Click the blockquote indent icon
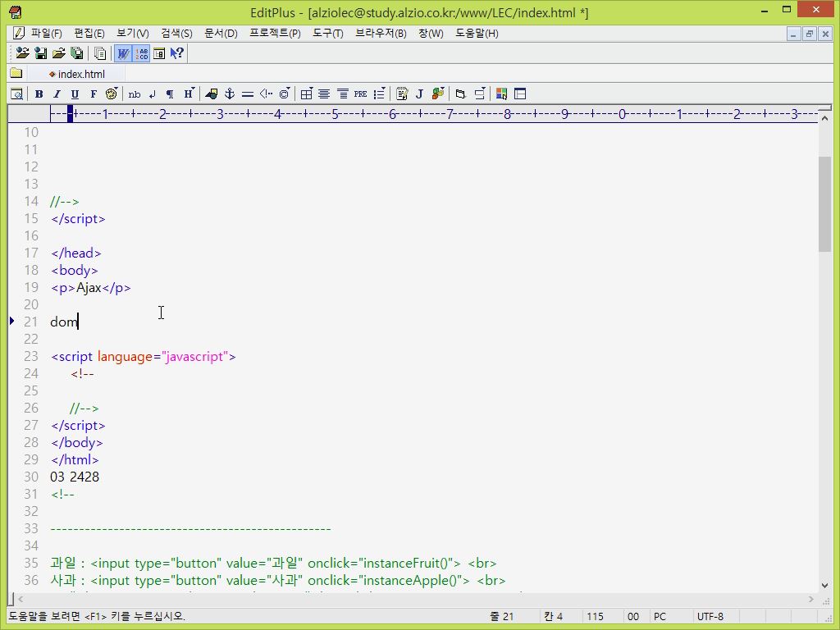The width and height of the screenshot is (840, 630). 342,94
